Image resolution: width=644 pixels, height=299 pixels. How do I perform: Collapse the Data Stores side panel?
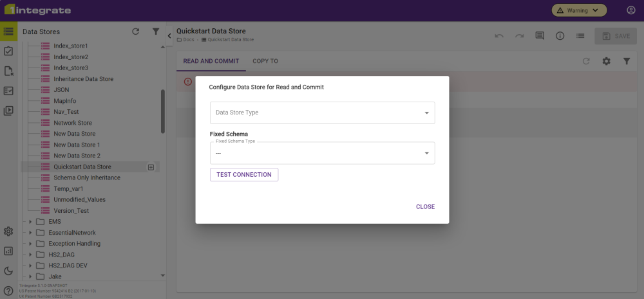click(169, 36)
